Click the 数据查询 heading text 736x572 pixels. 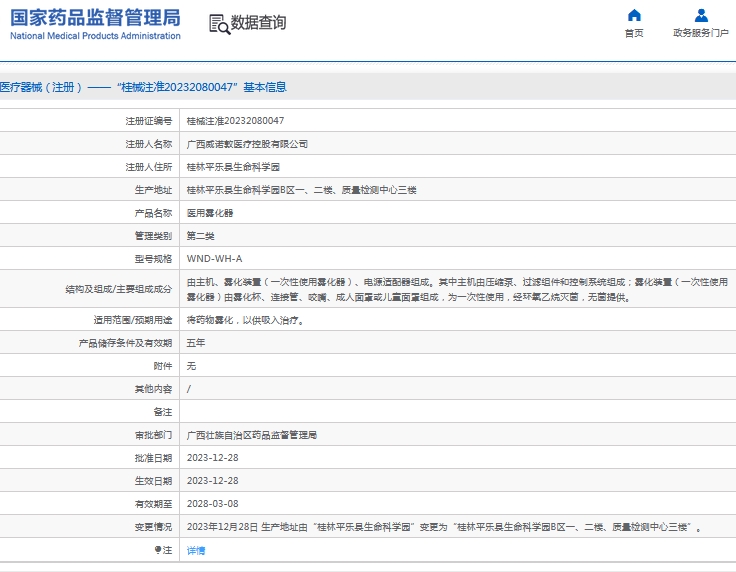258,22
